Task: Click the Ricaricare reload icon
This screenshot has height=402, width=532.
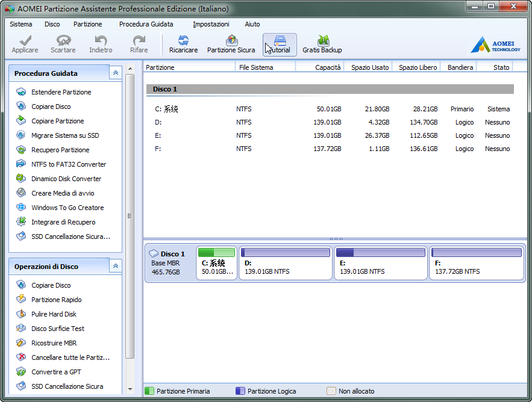Action: 184,40
